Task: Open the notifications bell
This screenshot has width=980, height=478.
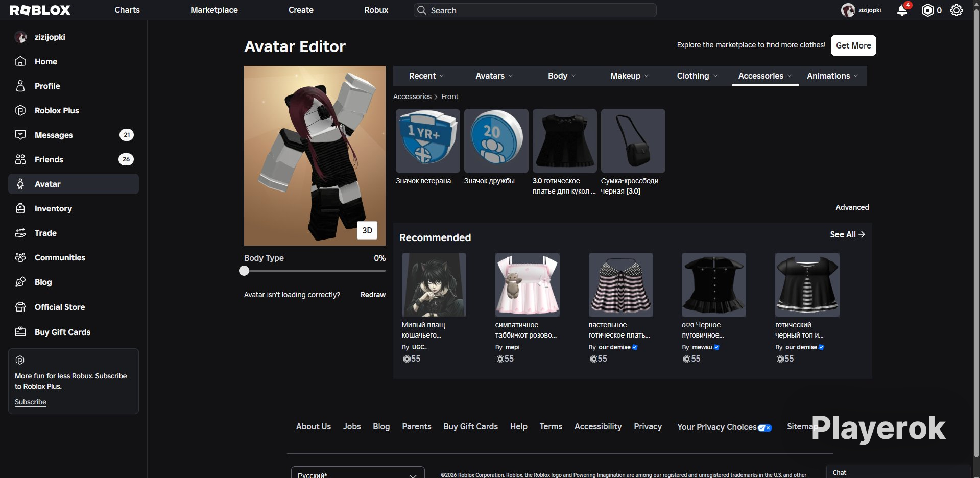Action: (902, 10)
